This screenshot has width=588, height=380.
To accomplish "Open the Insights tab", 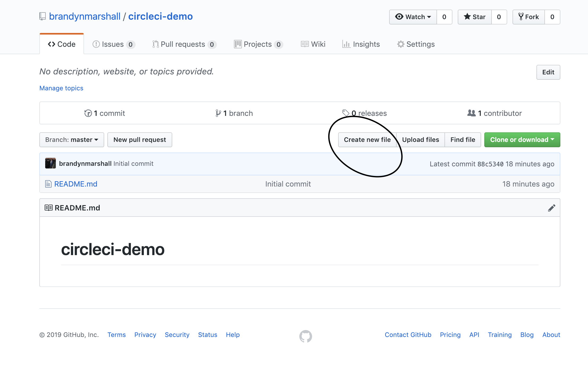I will [361, 44].
